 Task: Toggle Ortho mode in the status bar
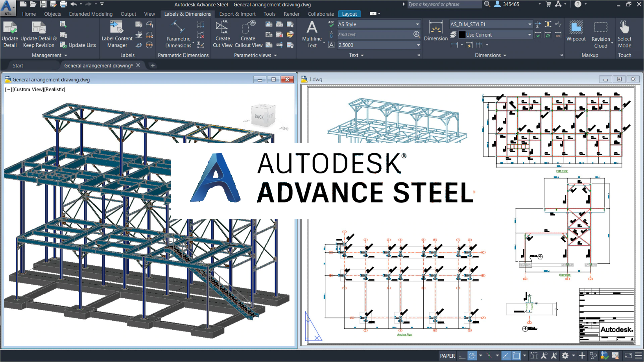point(461,356)
